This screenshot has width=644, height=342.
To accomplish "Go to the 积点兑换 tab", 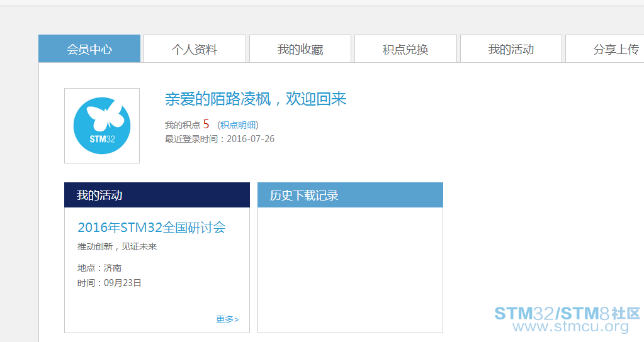I will pos(406,49).
